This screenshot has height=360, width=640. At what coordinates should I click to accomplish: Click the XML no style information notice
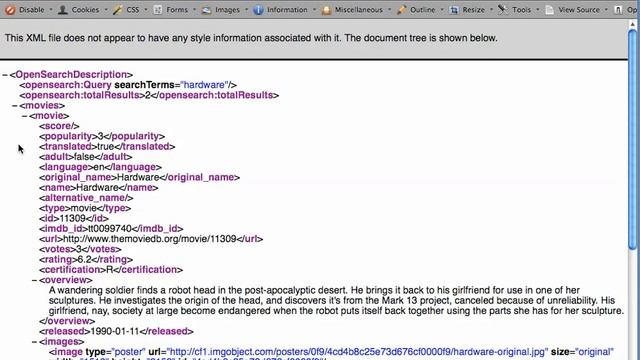click(251, 38)
